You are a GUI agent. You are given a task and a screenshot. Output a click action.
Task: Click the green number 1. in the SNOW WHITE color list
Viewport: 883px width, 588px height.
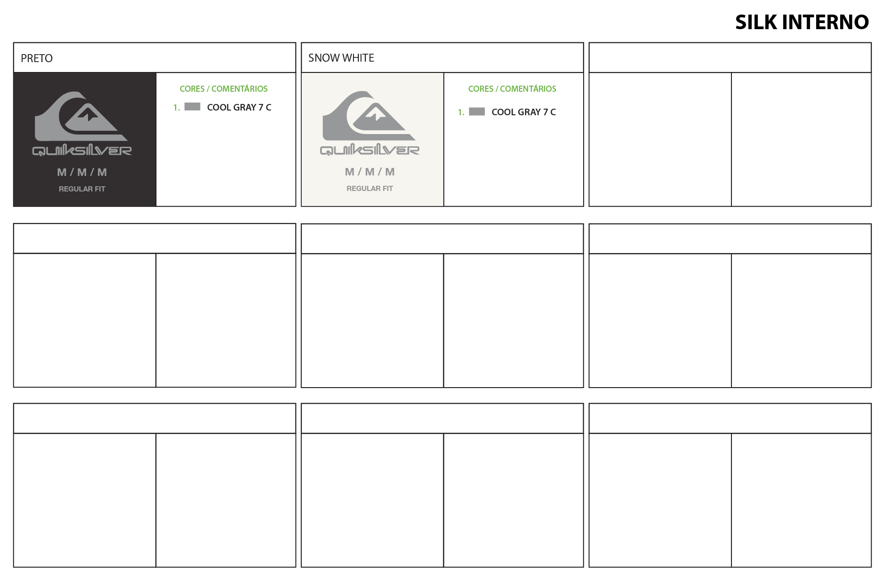point(461,112)
